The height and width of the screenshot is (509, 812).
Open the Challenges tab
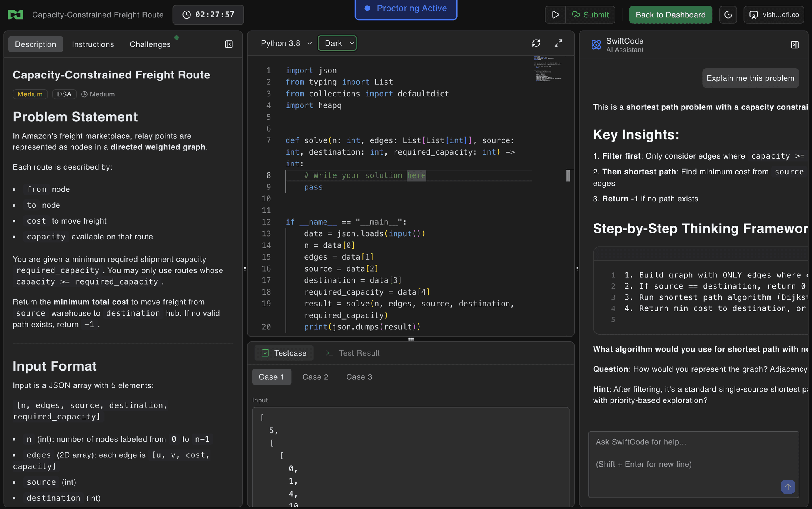pos(150,44)
